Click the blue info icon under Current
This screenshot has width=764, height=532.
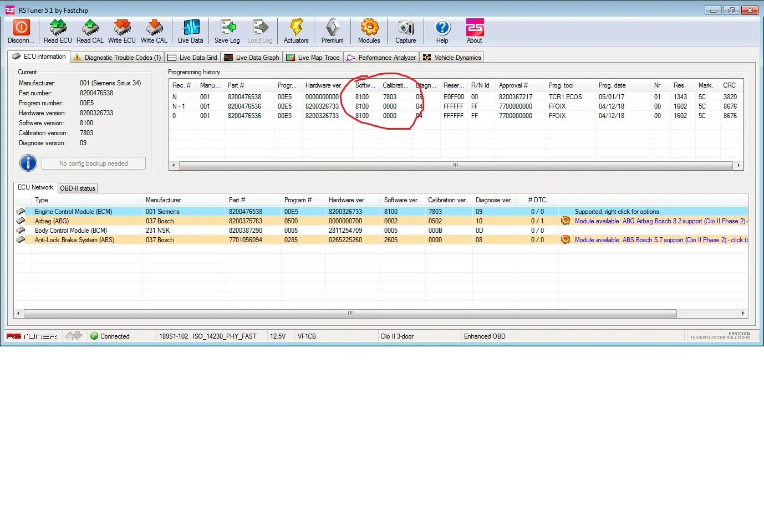point(28,163)
